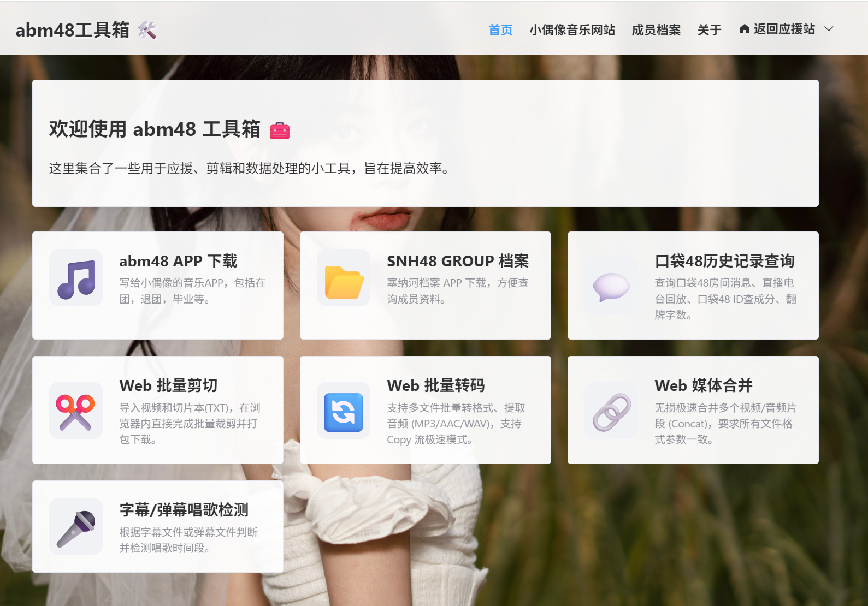Screen dimensions: 868x606
Task: Click the description '塞纳河档案 APP 下载，方便查询成员资料。'
Action: (458, 291)
